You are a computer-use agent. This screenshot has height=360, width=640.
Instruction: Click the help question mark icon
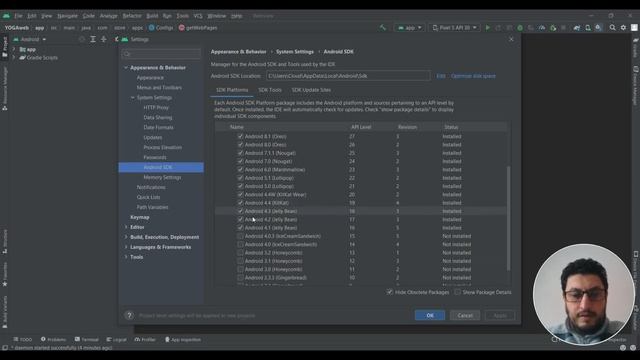129,316
